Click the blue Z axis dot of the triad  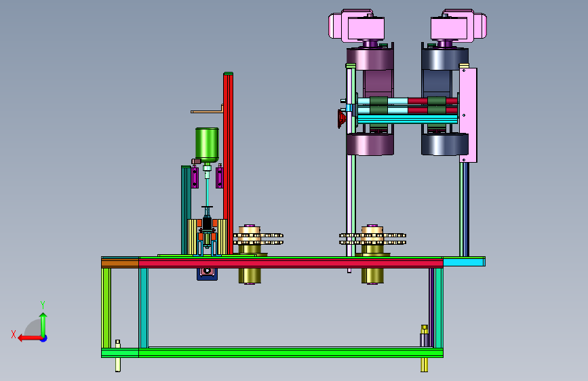[x=44, y=338]
